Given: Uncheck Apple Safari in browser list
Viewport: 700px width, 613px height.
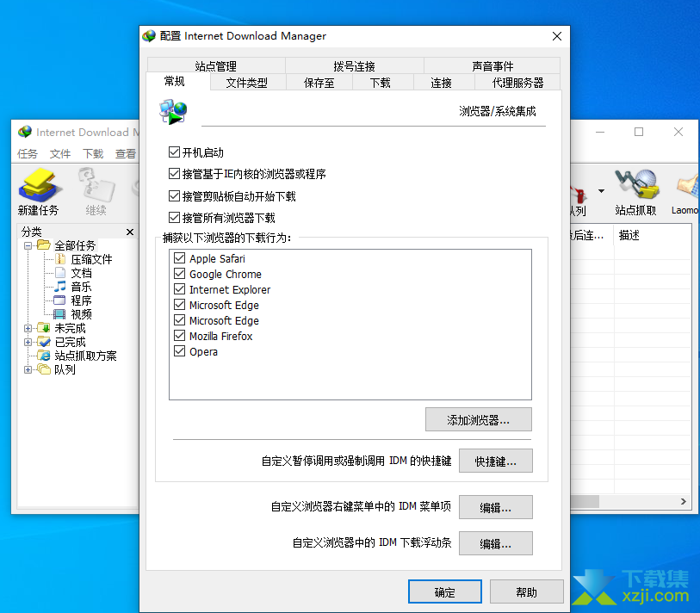Looking at the screenshot, I should point(179,258).
